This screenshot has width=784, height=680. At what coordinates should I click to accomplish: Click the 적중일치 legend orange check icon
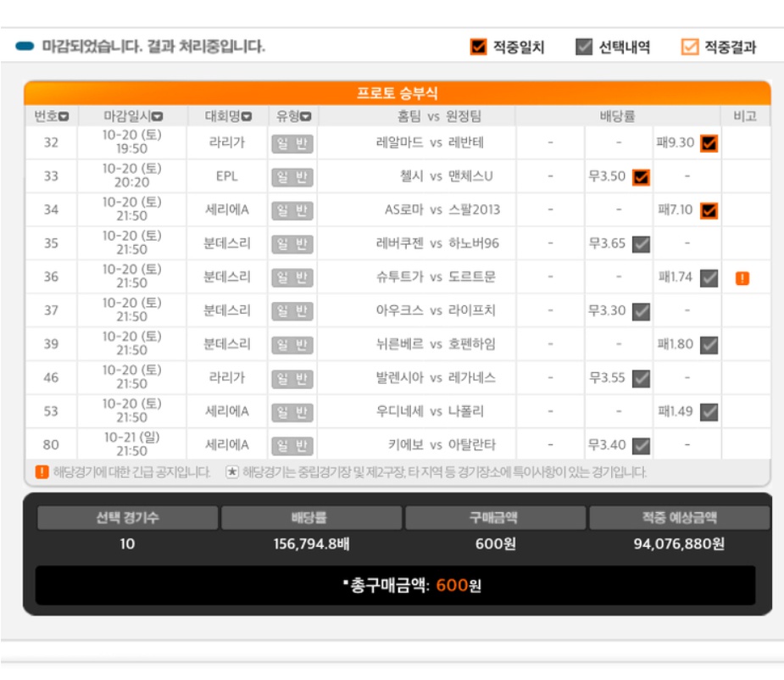[x=479, y=47]
